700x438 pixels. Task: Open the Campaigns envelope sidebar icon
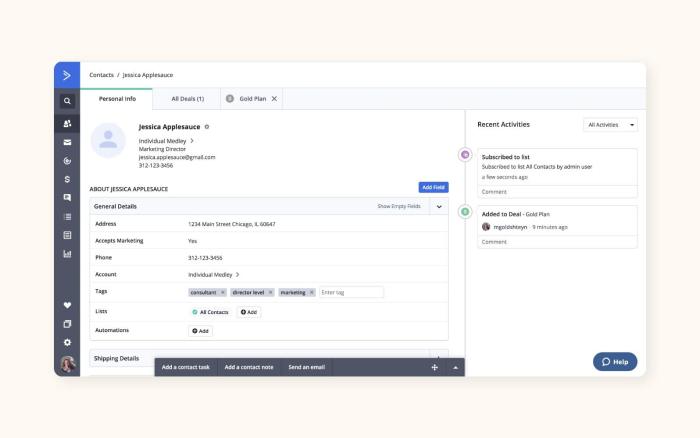[x=67, y=142]
